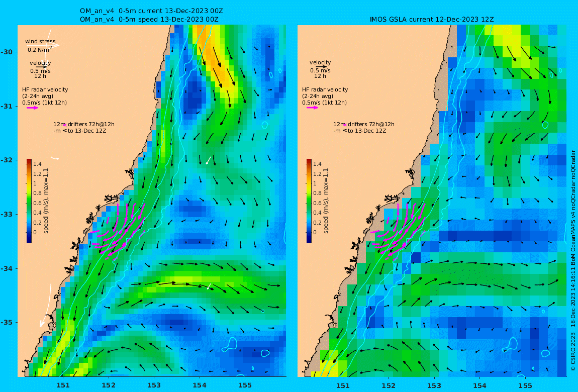This screenshot has width=578, height=392.
Task: Click longitude '152' under the right map
Action: pyautogui.click(x=389, y=385)
